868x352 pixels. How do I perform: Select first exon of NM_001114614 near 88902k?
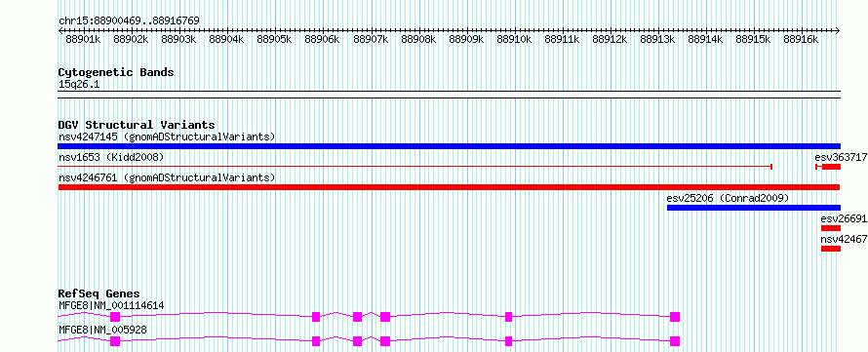(x=115, y=317)
